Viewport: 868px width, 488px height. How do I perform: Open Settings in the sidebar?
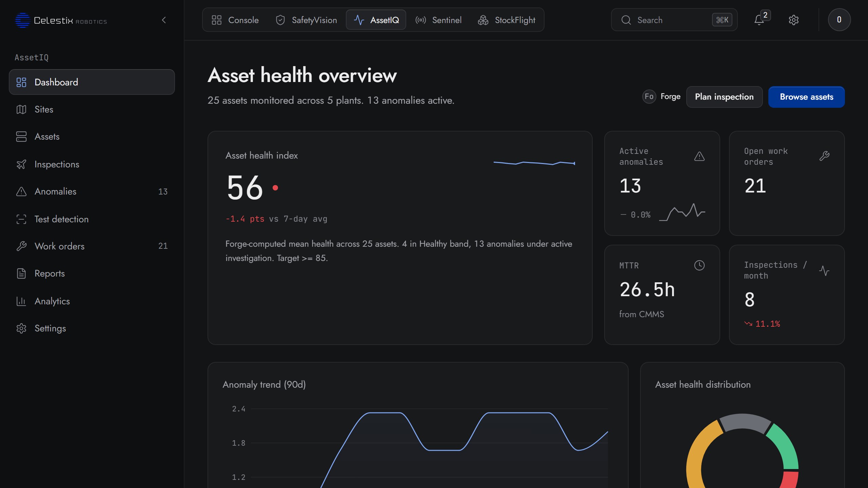(92, 328)
